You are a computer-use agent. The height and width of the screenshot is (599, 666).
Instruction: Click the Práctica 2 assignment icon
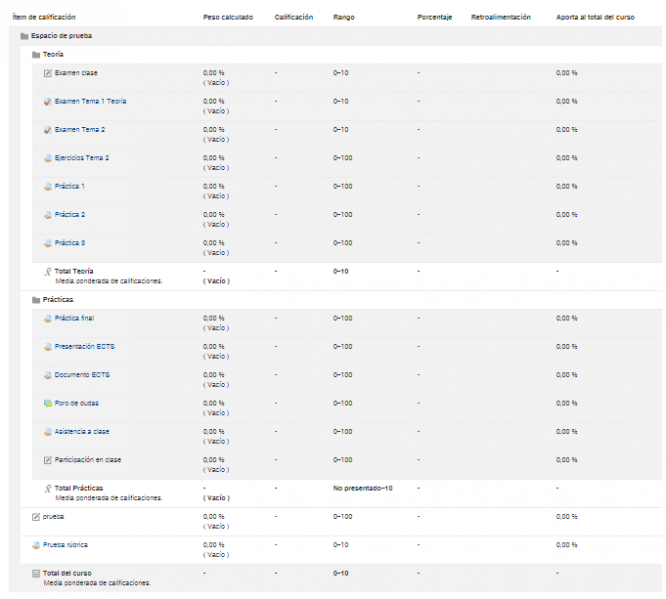pos(48,215)
